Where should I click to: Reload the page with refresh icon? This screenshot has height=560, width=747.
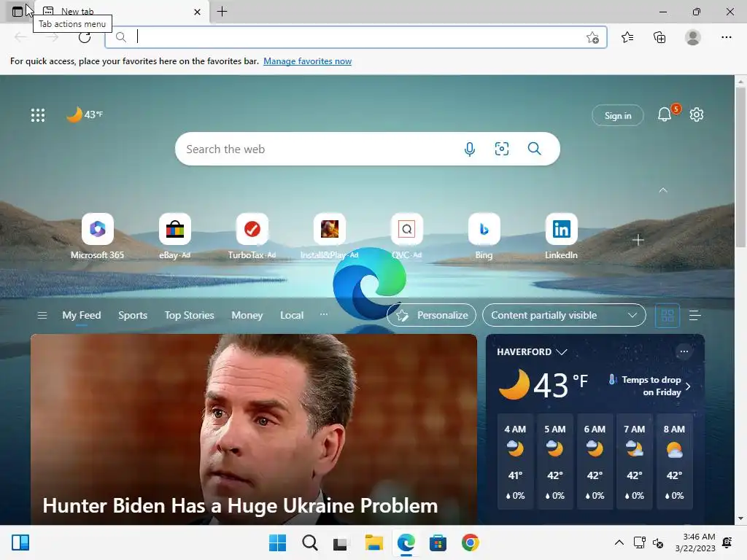click(85, 37)
